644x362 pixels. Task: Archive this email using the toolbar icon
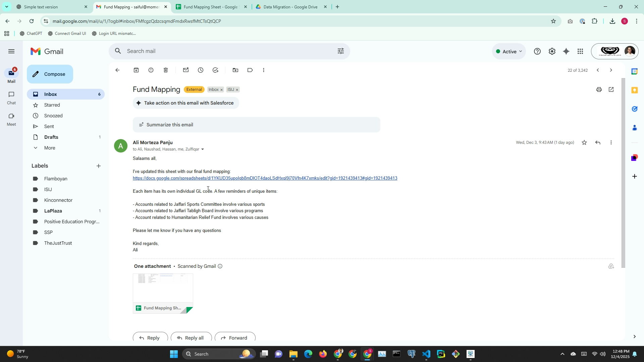(x=136, y=70)
